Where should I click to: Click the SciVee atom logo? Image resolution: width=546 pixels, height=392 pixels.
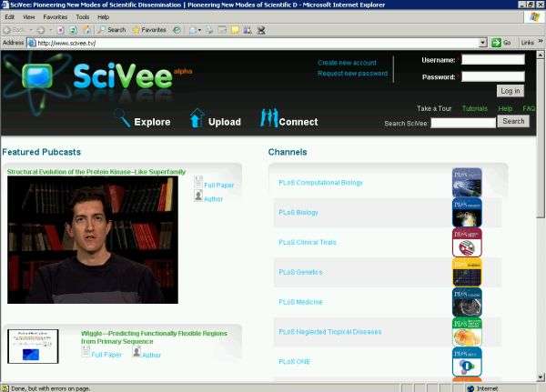36,81
